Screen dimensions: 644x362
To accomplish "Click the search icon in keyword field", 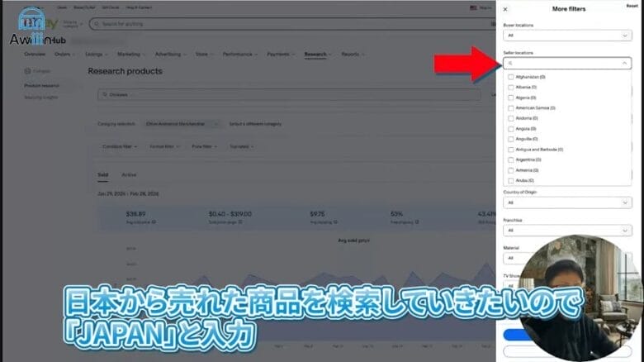I will pos(105,94).
